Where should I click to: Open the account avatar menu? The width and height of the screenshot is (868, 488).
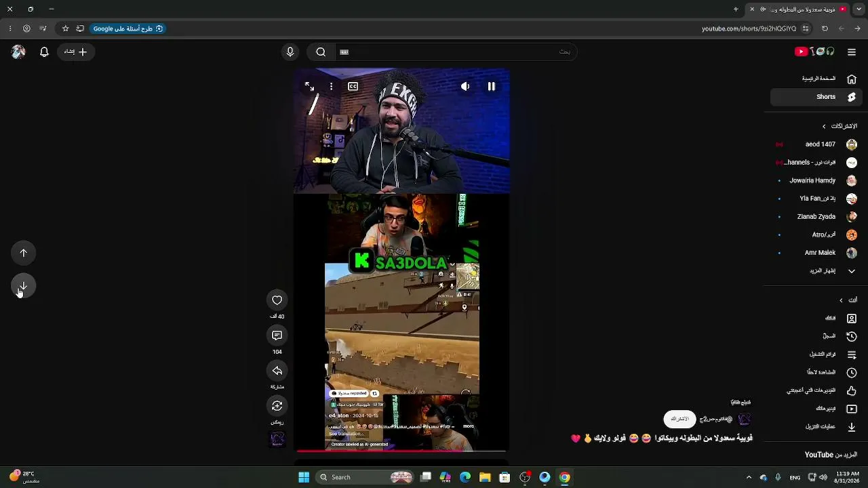point(18,52)
